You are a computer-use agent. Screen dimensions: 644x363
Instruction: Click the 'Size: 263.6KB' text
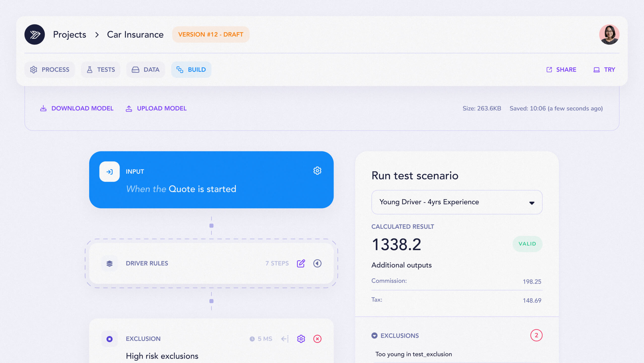[x=482, y=108]
